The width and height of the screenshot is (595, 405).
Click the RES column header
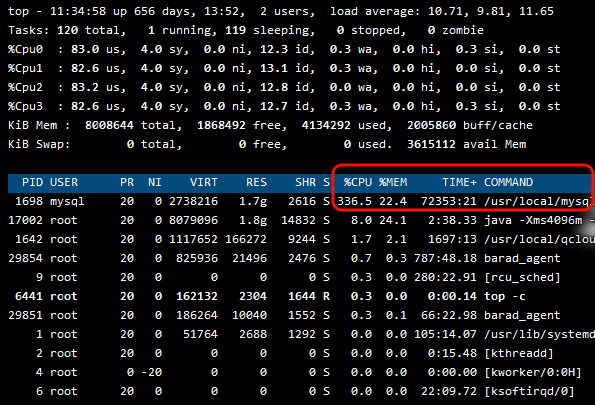point(256,183)
